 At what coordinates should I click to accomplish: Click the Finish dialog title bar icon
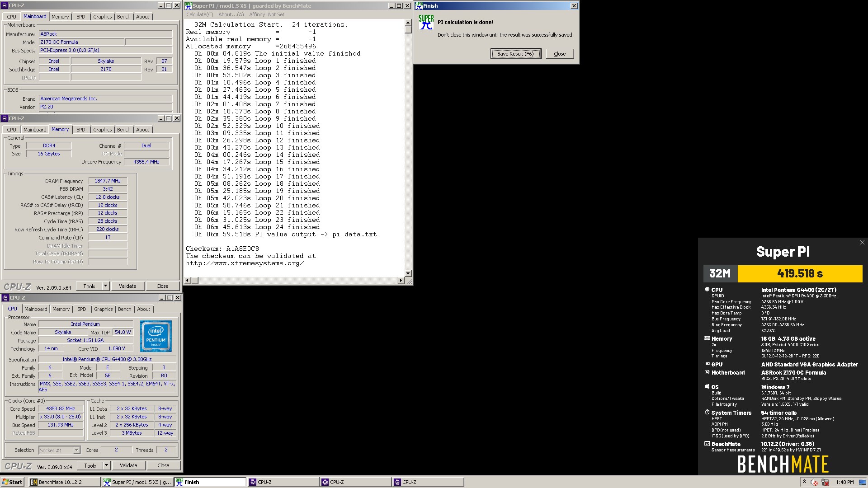[x=419, y=6]
